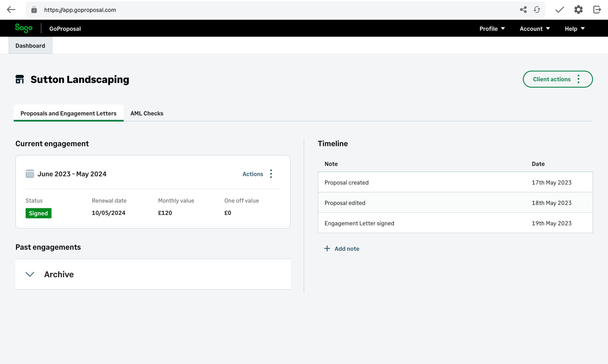Click the exit icon at top right
Viewport: 608px width, 364px height.
pyautogui.click(x=597, y=10)
